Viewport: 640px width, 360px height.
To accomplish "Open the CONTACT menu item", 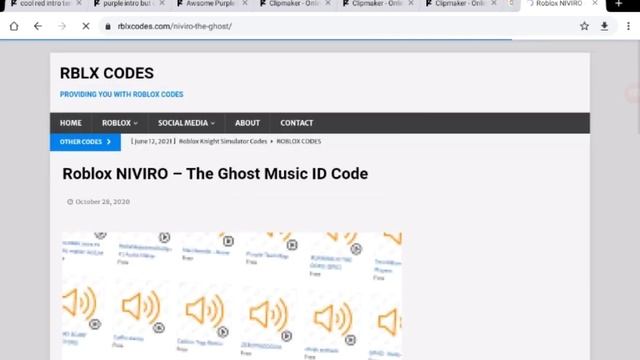I will coord(297,123).
